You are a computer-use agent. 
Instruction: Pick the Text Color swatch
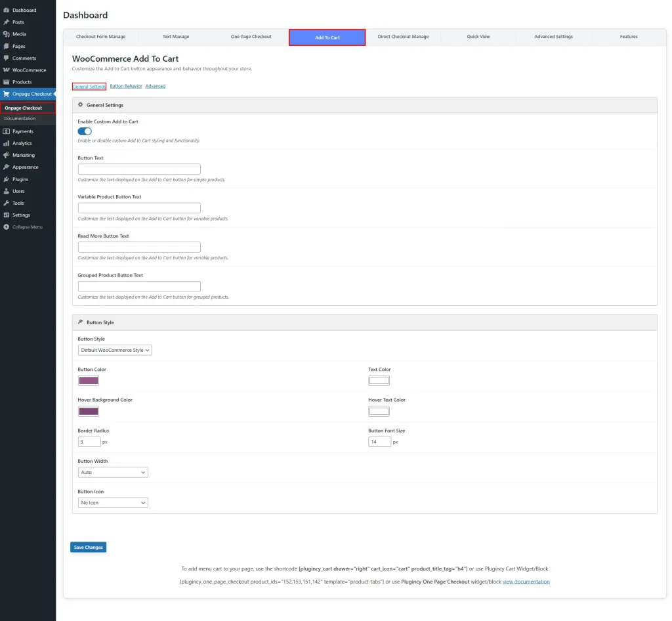[x=379, y=381]
